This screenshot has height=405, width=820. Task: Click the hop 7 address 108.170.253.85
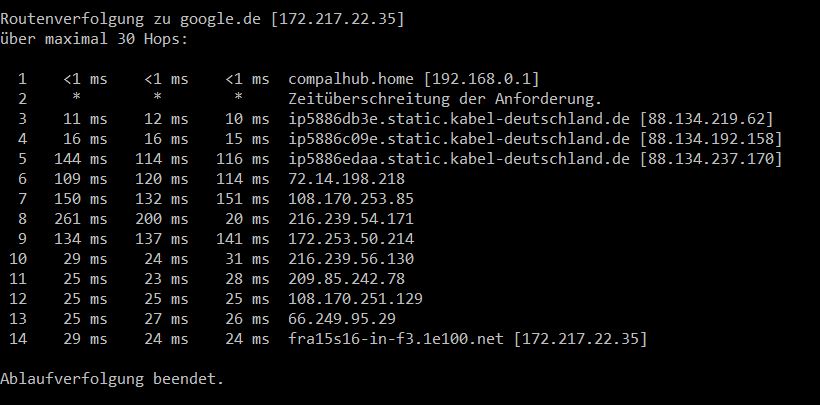[x=350, y=199]
